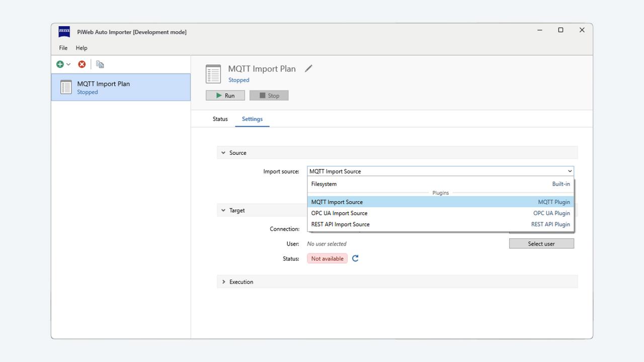Click the red delete import plan icon
Viewport: 644px width, 362px height.
82,64
